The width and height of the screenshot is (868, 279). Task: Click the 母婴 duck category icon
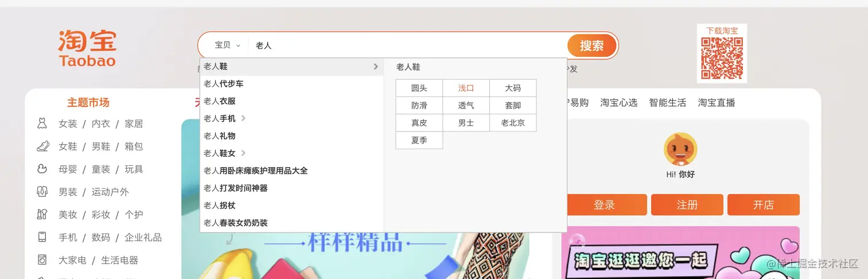[42, 169]
